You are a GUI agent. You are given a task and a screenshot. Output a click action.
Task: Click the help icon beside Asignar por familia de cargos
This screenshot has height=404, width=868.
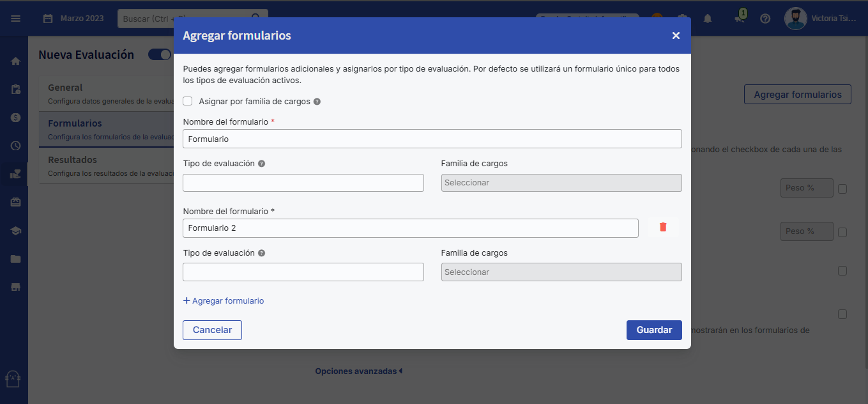click(317, 102)
